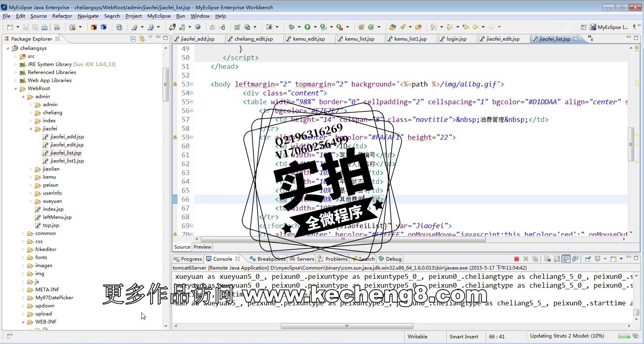Viewport: 644px width, 344px height.
Task: Collapse the WebRoot folder
Action: point(15,89)
